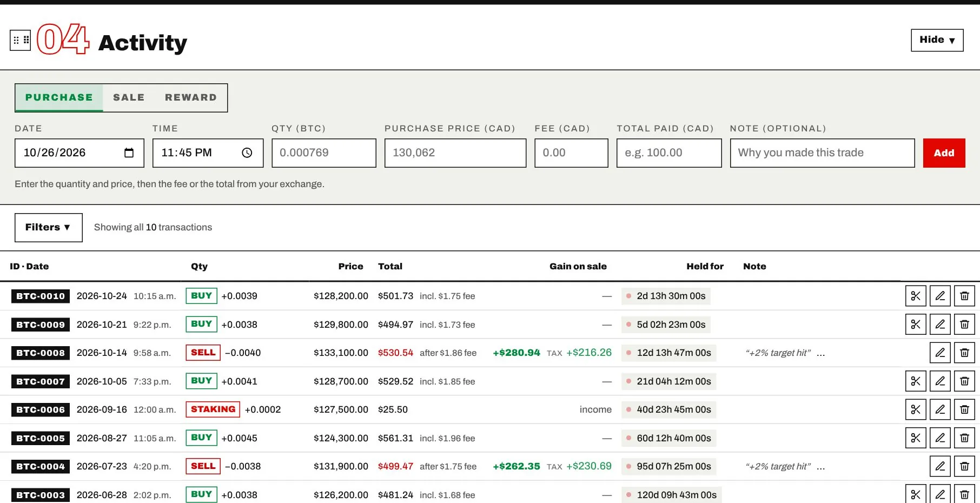The width and height of the screenshot is (980, 503).
Task: Switch to the Sale tab
Action: coord(129,97)
